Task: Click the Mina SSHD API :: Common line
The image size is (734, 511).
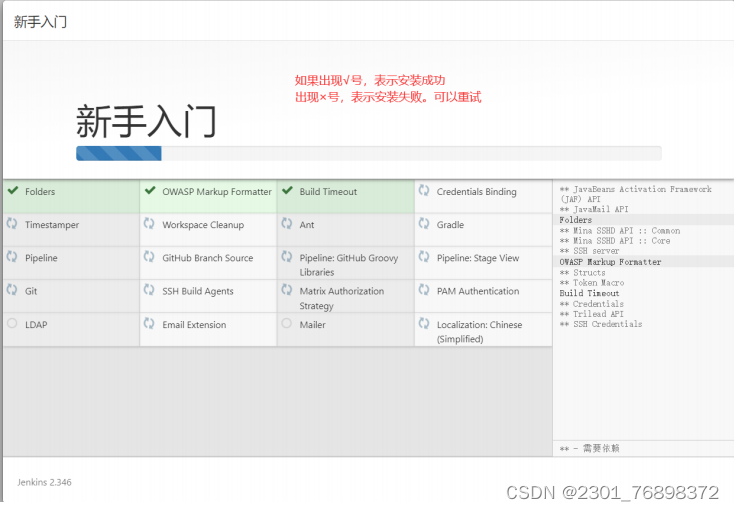Action: click(619, 231)
